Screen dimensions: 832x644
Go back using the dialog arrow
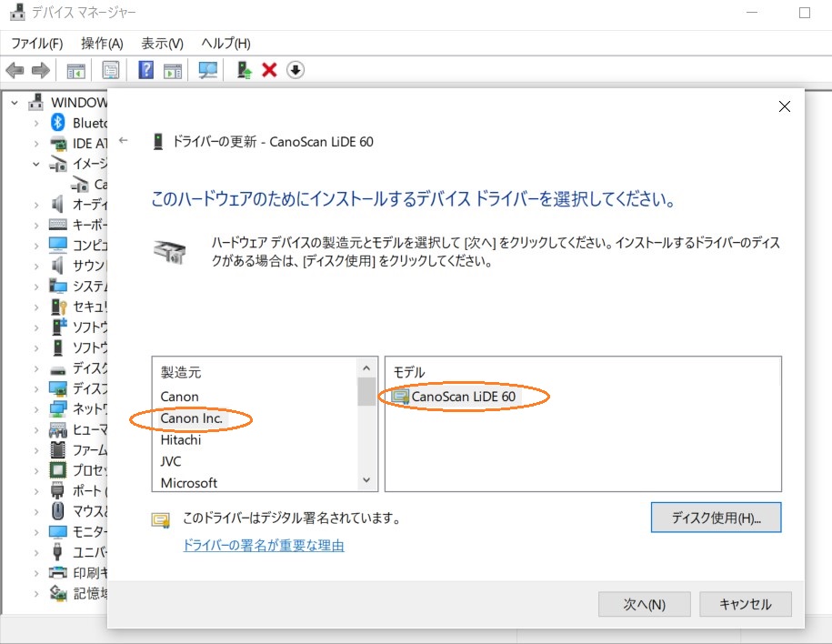coord(124,141)
